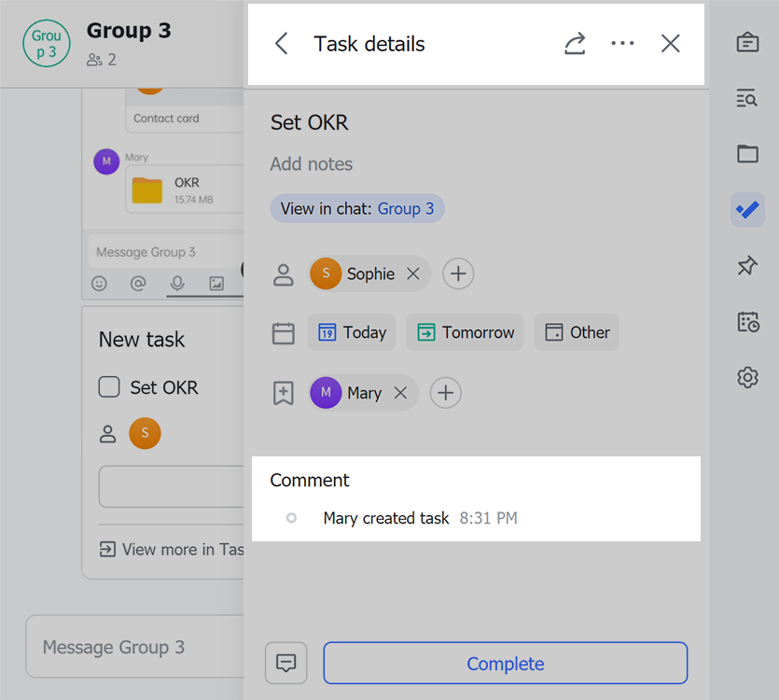Check the Set OKR task checkbox
Viewport: 779px width, 700px height.
(x=108, y=386)
